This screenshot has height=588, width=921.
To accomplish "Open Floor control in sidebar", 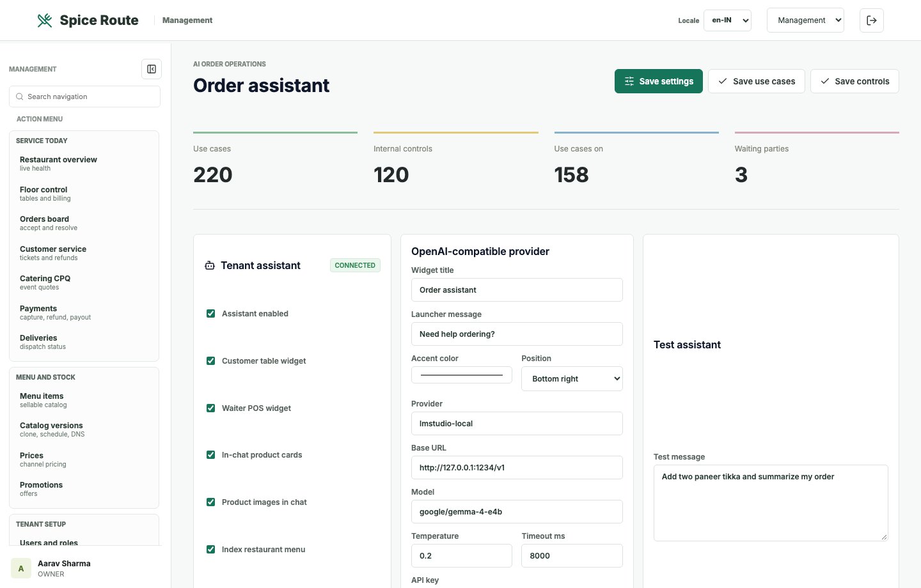I will (84, 194).
